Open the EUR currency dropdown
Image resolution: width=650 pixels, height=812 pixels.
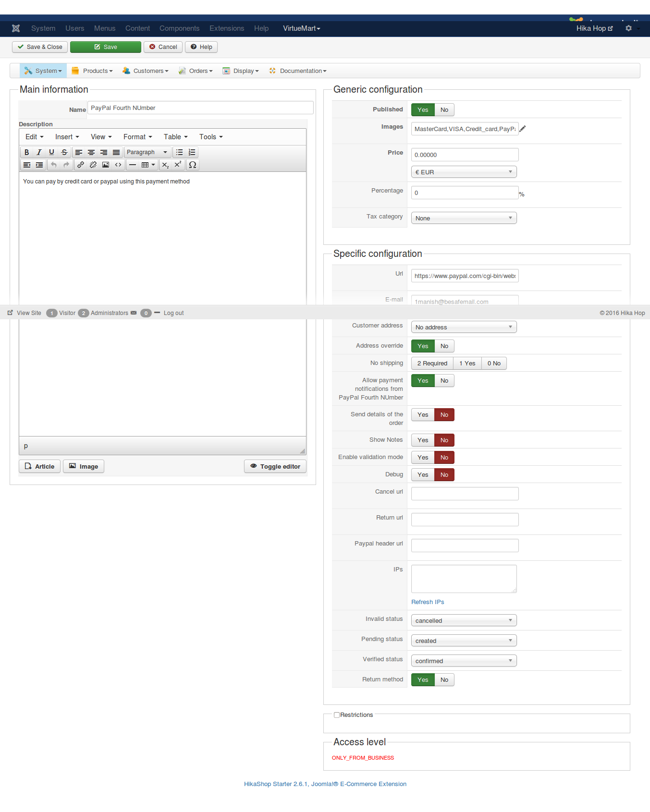click(x=464, y=172)
